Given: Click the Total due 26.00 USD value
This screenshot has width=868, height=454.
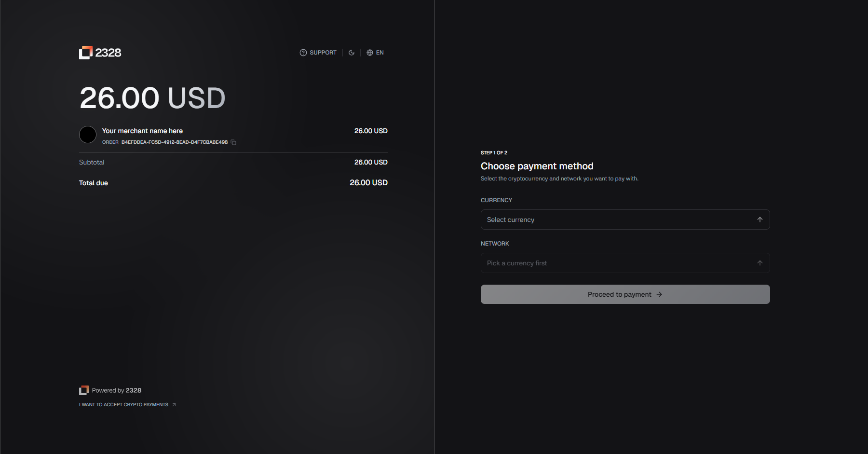Looking at the screenshot, I should point(368,182).
